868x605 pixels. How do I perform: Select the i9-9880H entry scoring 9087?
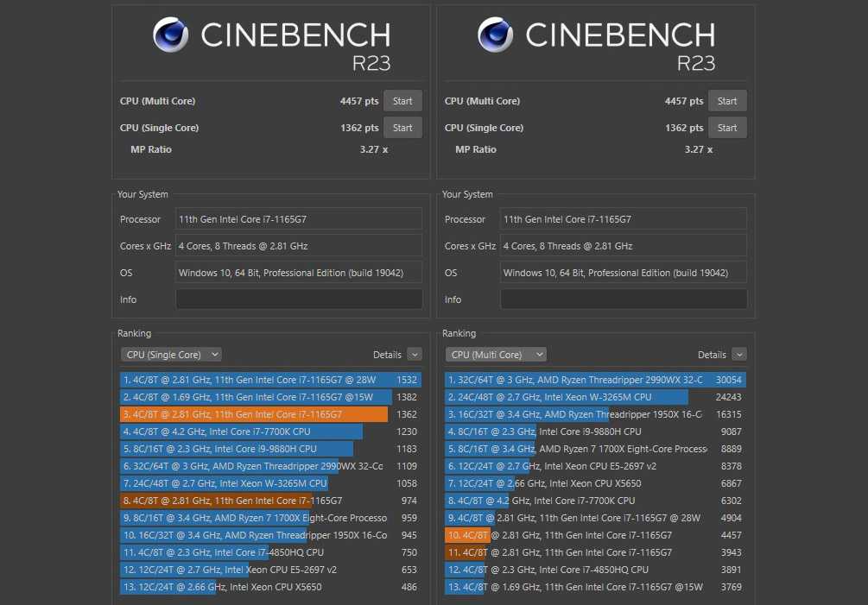click(594, 432)
